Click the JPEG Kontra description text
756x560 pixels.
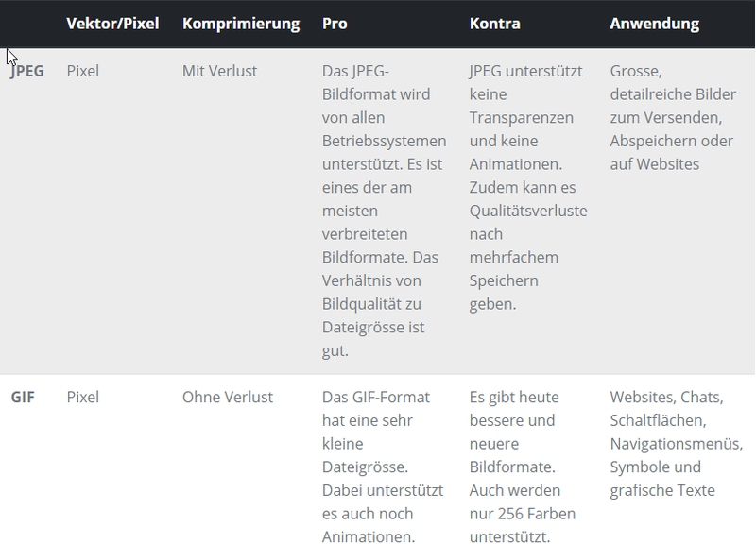[526, 187]
